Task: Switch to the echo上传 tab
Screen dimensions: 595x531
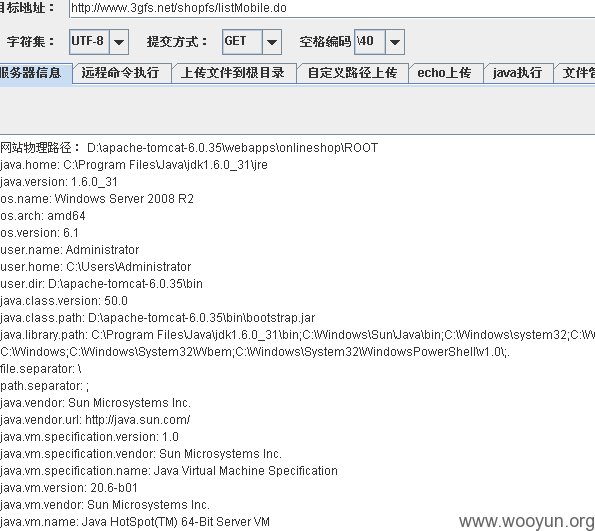Action: 445,73
